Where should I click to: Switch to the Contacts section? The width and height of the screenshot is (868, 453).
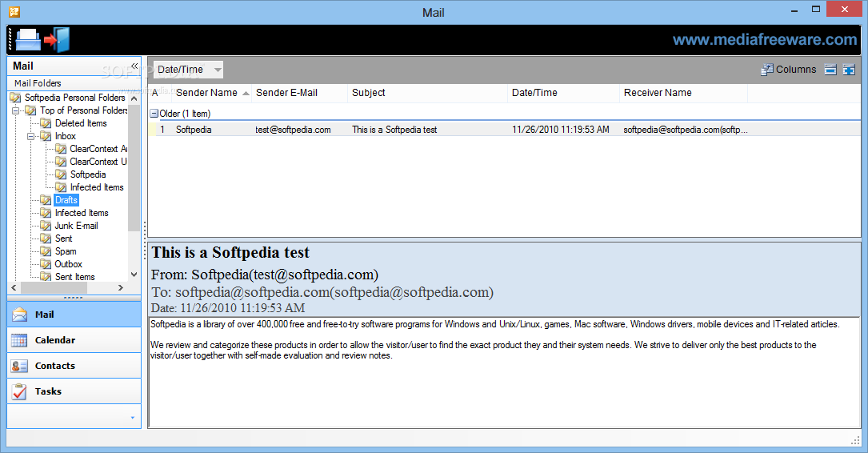pyautogui.click(x=74, y=366)
